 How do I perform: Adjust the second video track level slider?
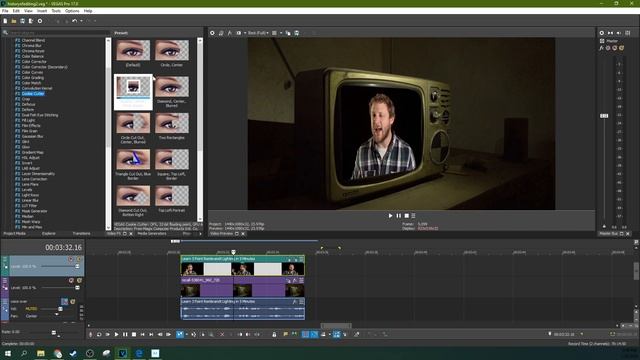tap(77, 287)
